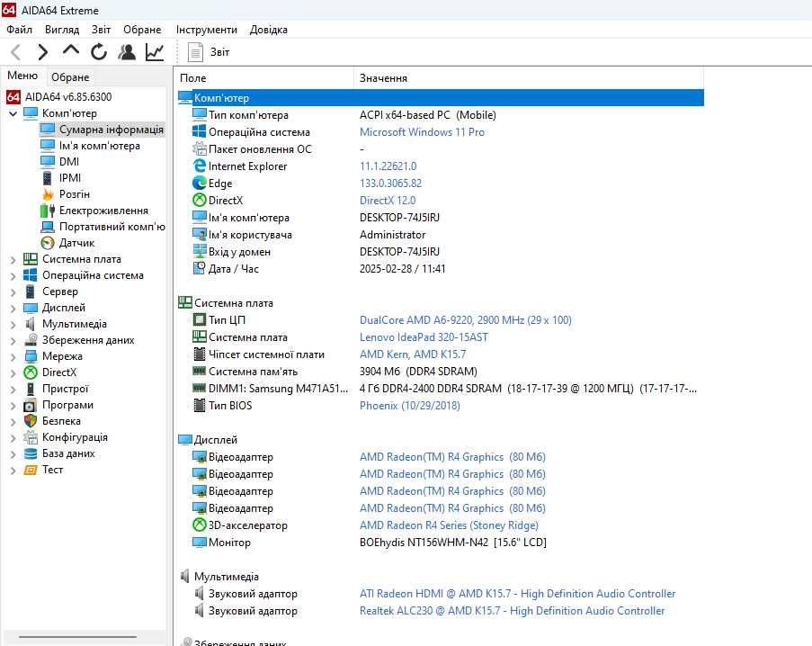Screen dimensions: 812x646
Task: Open the AMD Kern, AMD K15.7 chipset link
Action: tap(413, 354)
